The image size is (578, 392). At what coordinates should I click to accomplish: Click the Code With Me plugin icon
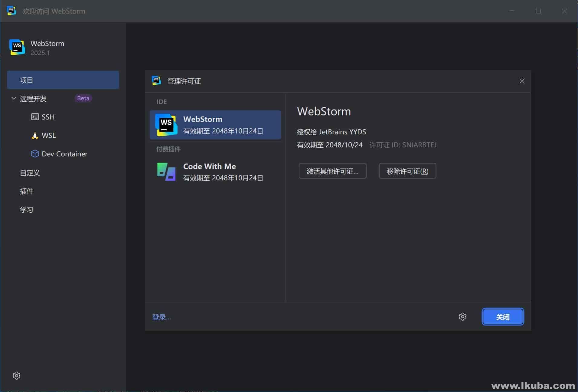tap(166, 172)
